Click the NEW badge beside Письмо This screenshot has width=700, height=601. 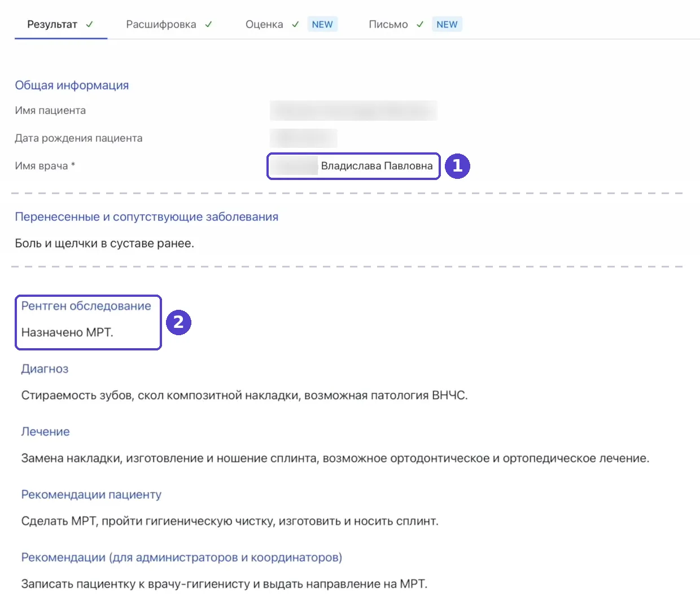tap(447, 24)
